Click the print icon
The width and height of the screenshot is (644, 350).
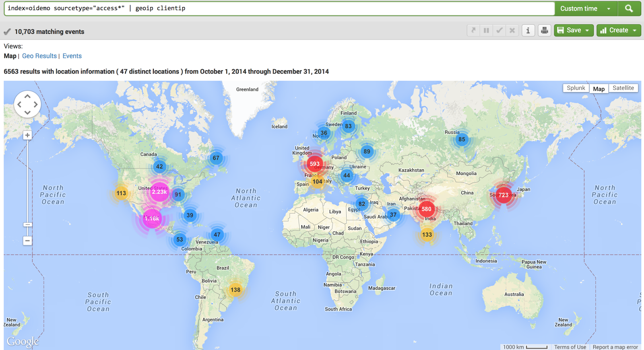click(544, 30)
